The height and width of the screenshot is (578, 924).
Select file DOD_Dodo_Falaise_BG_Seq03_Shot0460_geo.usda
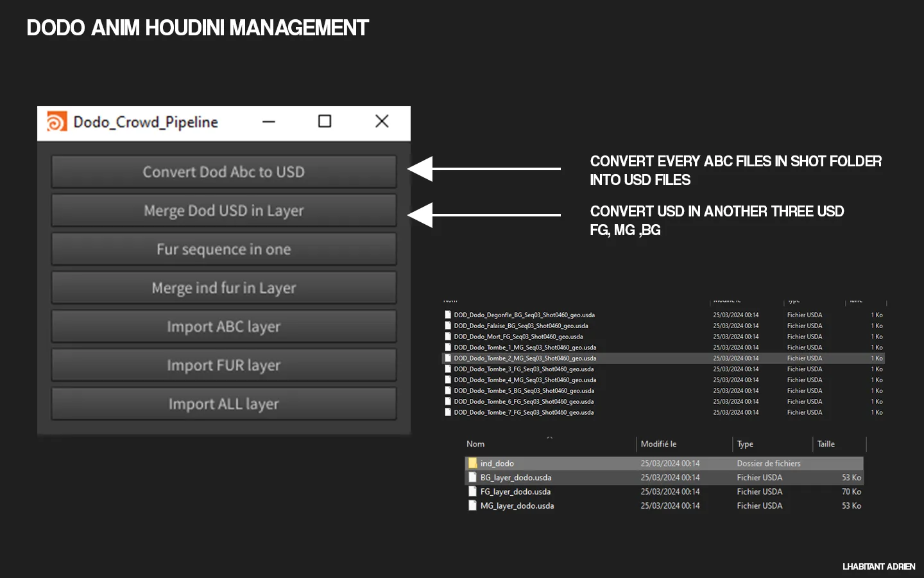[521, 326]
